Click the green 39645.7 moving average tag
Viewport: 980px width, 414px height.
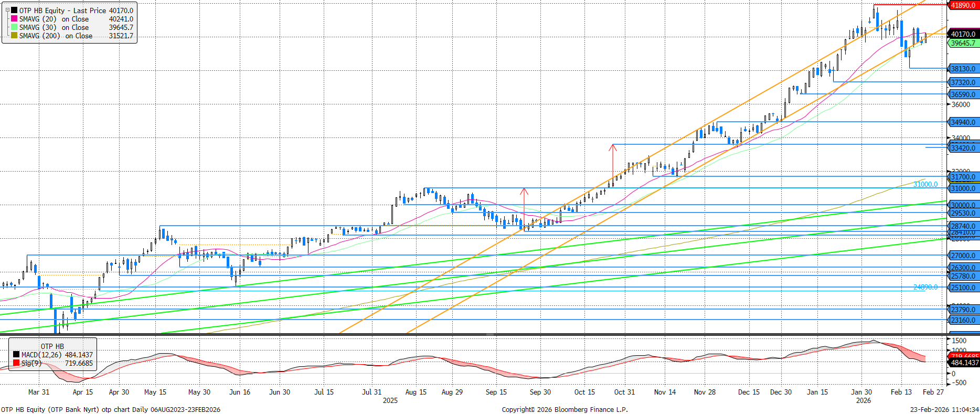click(x=963, y=43)
